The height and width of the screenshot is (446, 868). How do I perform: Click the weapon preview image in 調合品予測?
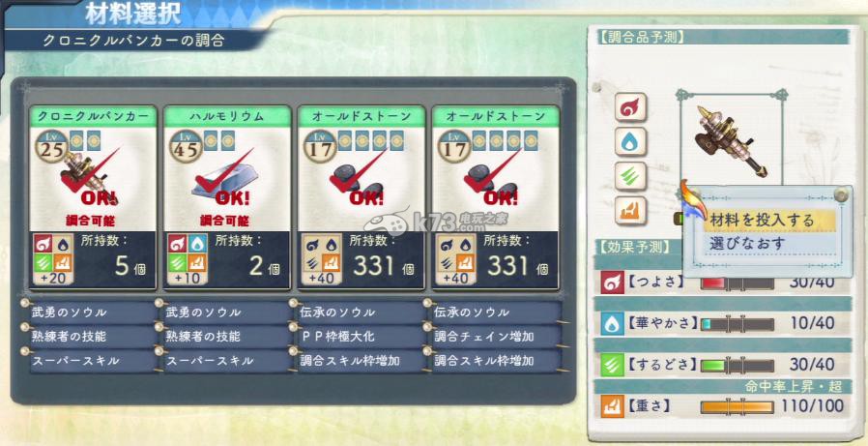(x=731, y=140)
